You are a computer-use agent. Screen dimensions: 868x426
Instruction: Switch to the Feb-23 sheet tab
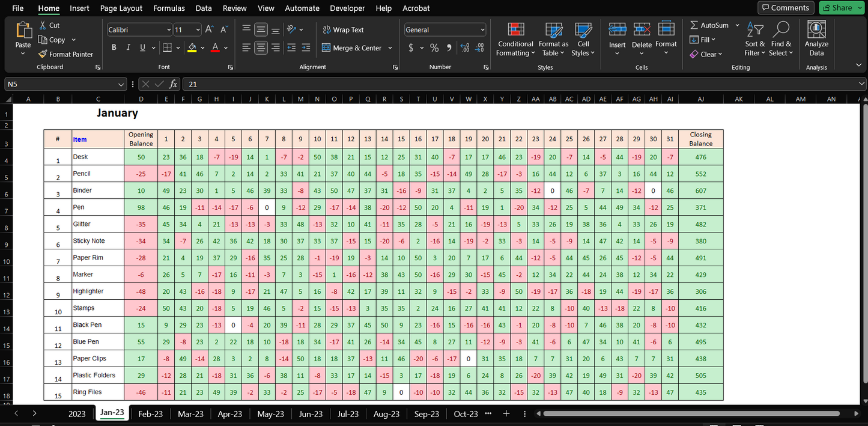[150, 414]
